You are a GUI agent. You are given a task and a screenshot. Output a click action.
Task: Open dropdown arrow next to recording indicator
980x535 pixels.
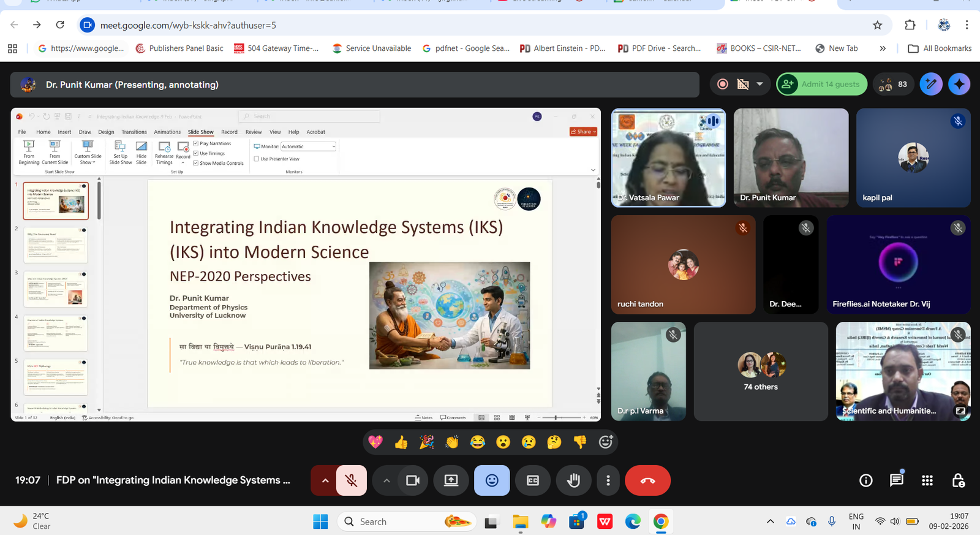[x=759, y=85]
